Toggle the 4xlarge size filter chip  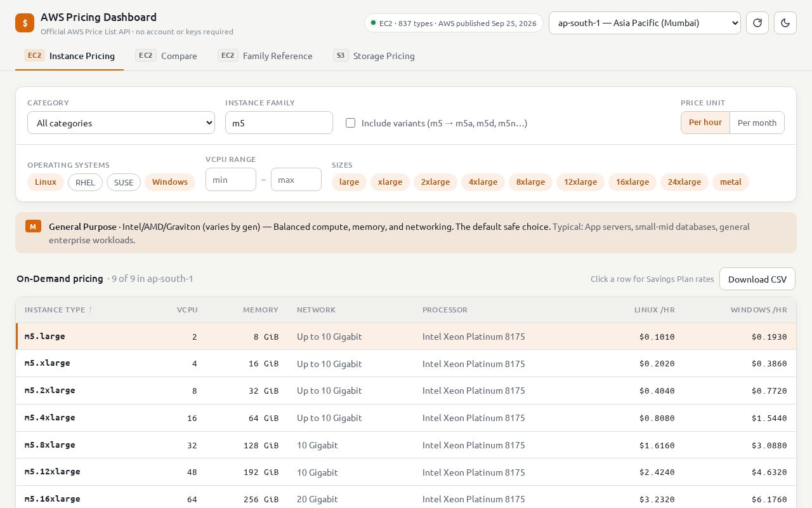pyautogui.click(x=483, y=182)
